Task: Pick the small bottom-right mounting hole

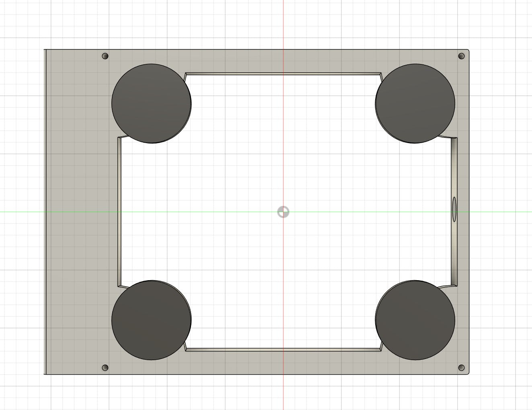Action: [x=461, y=367]
